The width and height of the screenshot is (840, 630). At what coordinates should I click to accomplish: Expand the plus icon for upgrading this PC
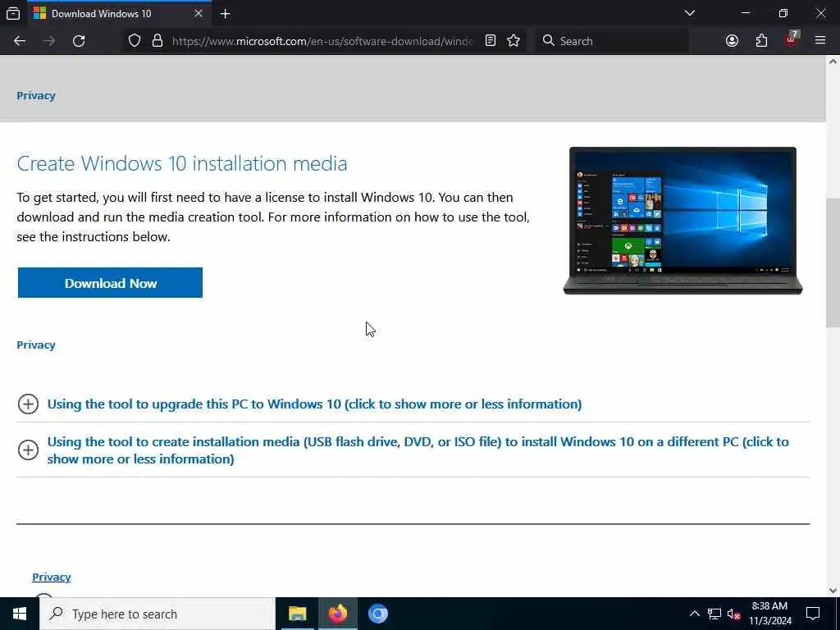28,404
